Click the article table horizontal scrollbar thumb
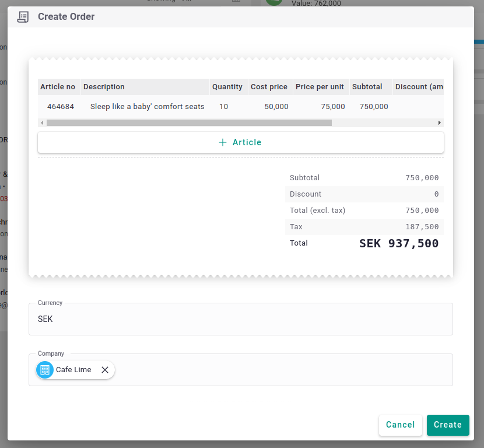 coord(188,123)
